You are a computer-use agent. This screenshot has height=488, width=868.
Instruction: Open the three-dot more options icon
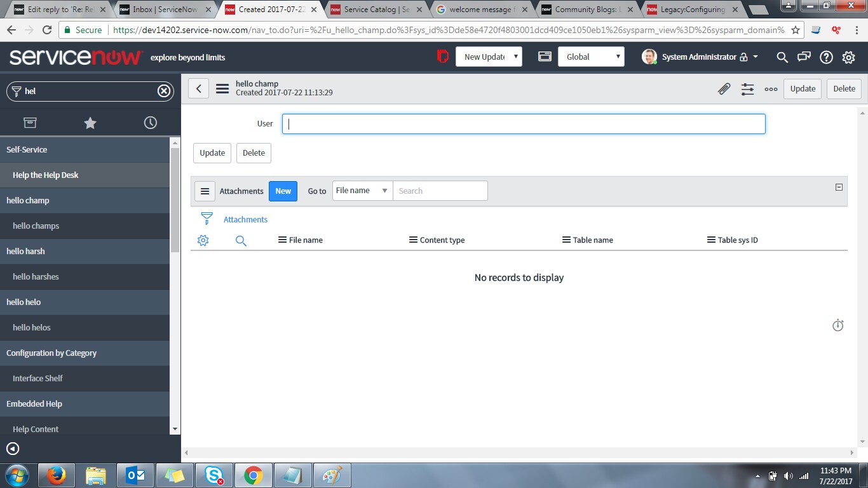[x=771, y=89]
